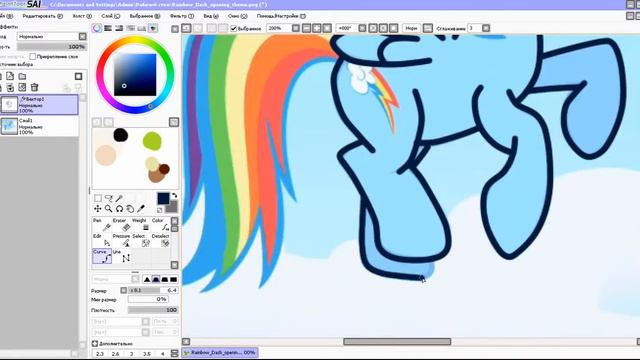Image resolution: width=640 pixels, height=360 pixels.
Task: Create a new vector layer
Action: click(10, 76)
